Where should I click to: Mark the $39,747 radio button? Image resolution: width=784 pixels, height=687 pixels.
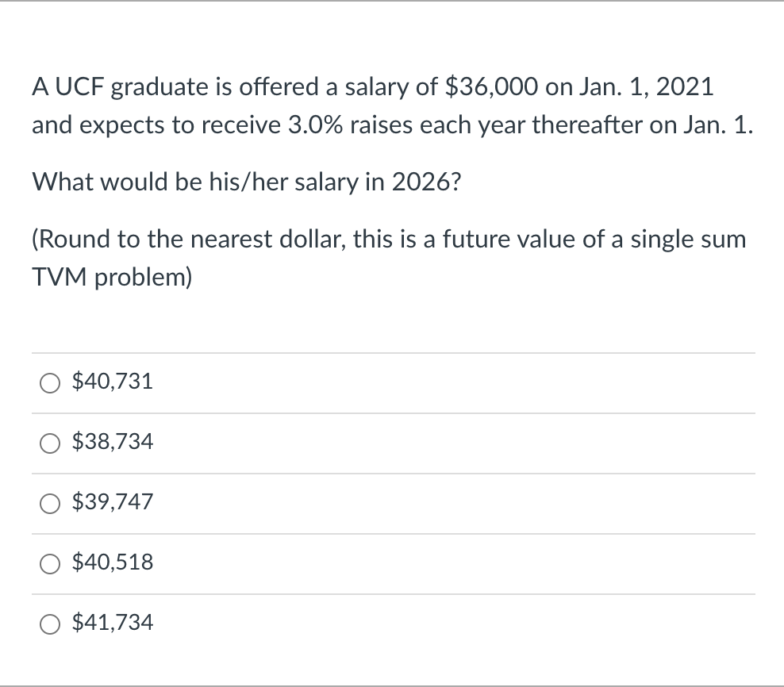[x=50, y=503]
